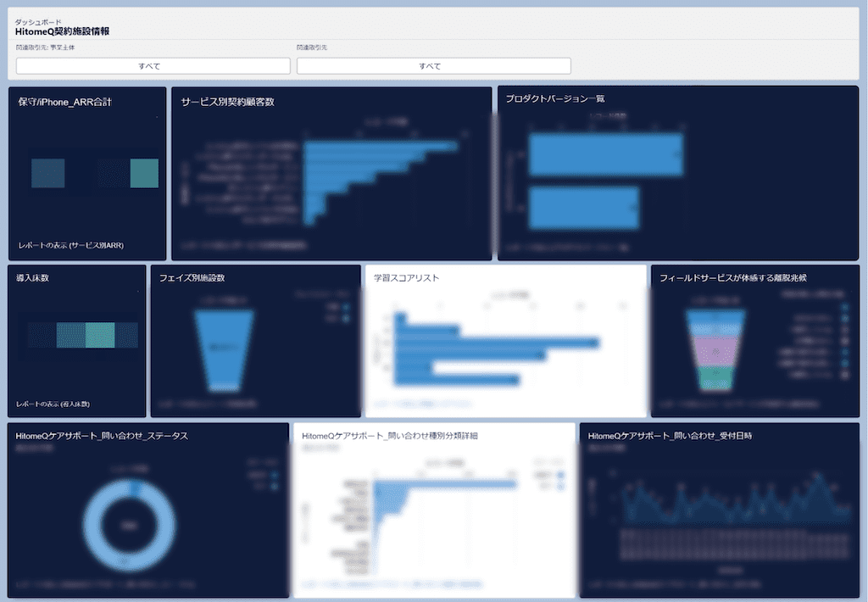Click the bright teal block in 導入床数 panel
Image resolution: width=868 pixels, height=602 pixels.
point(100,335)
